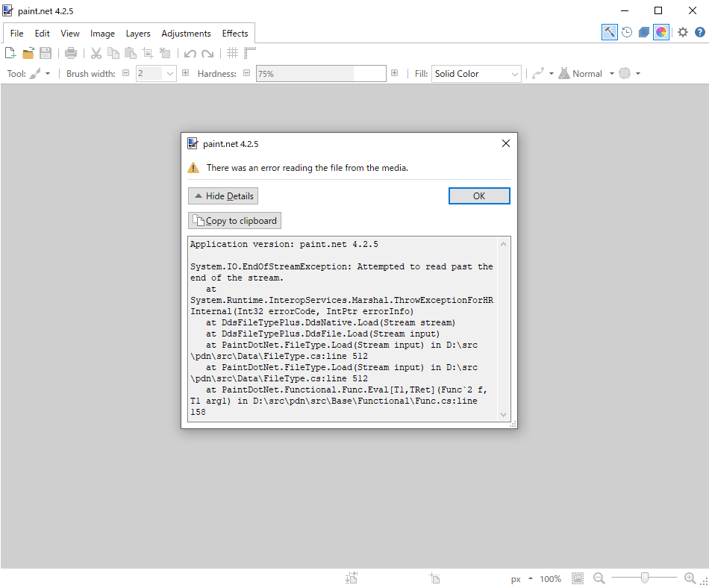
Task: Toggle the History window button
Action: 627,32
